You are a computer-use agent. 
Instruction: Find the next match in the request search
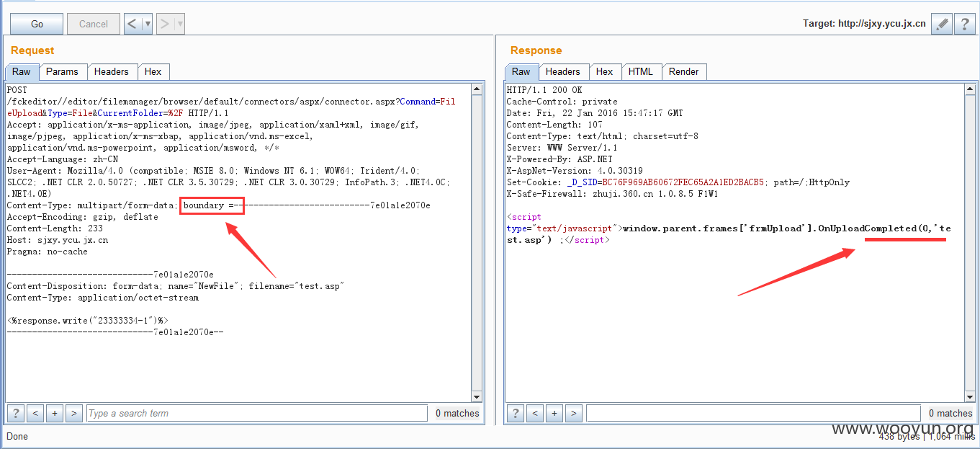pyautogui.click(x=73, y=413)
